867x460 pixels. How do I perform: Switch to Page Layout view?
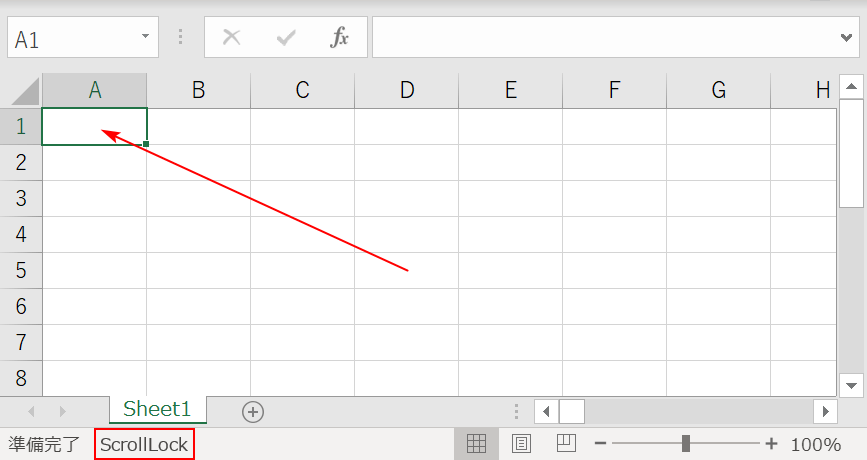[521, 443]
